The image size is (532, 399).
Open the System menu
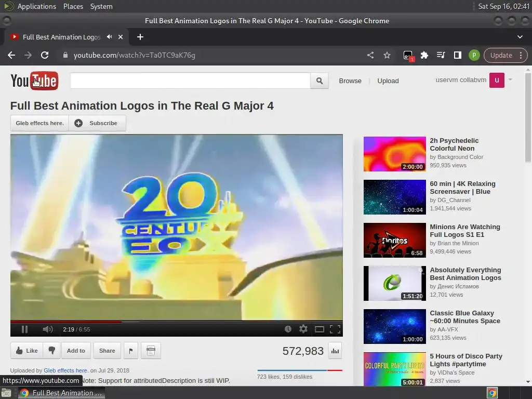point(101,6)
